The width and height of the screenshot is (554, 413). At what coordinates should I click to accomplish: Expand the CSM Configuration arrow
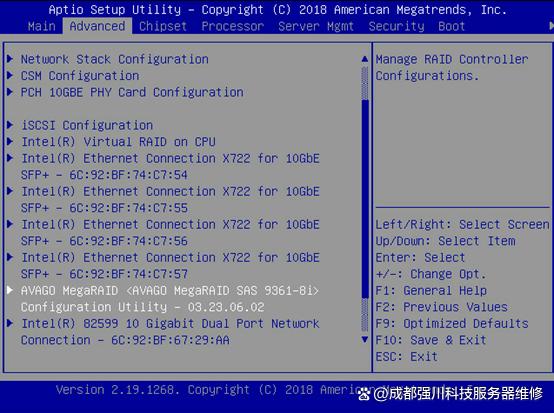(10, 75)
